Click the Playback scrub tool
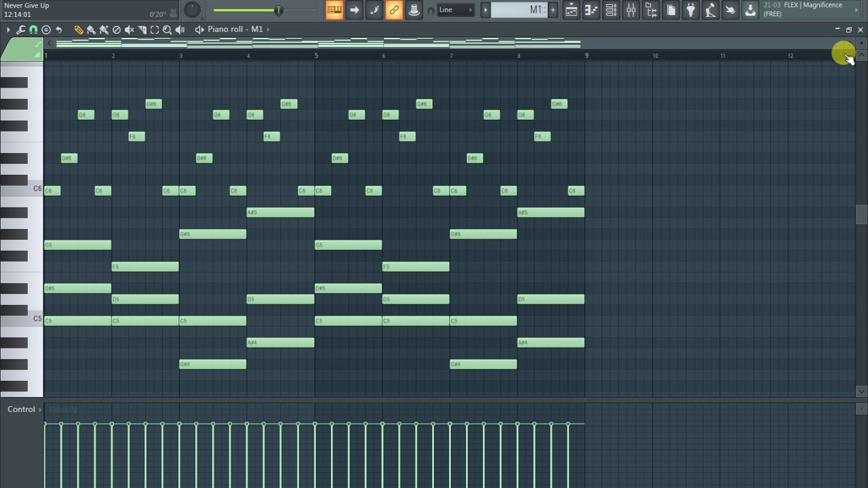The image size is (868, 488). (x=180, y=30)
